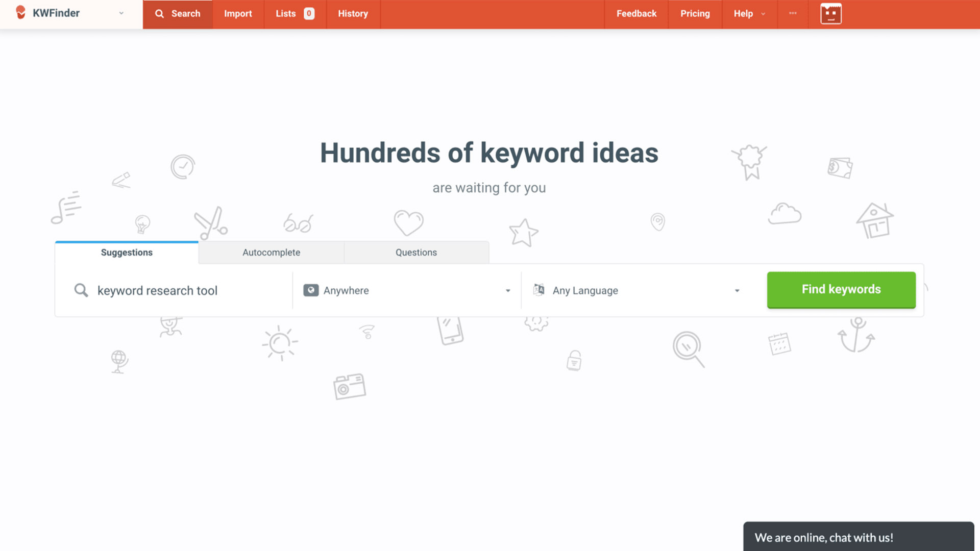
Task: Click the Lists counter badge showing 0
Action: (x=309, y=14)
